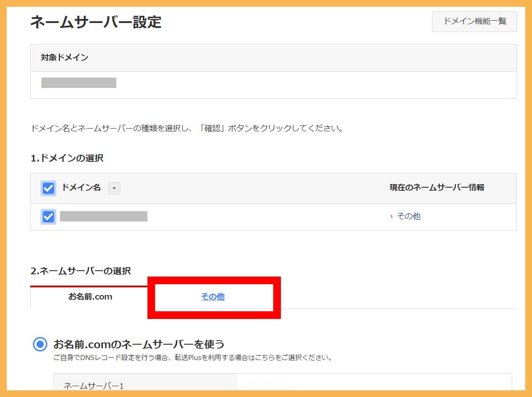Open the ドメイン機能一覧 button
This screenshot has width=532, height=397.
(474, 22)
